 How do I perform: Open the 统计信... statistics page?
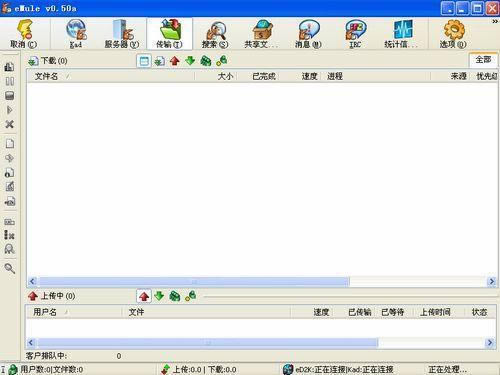click(401, 34)
